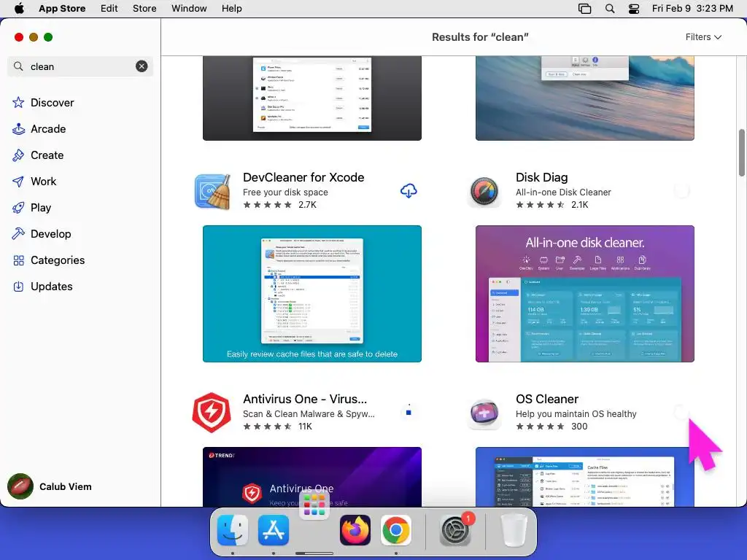Open the Help menu
Viewport: 747px width, 560px height.
click(x=231, y=9)
